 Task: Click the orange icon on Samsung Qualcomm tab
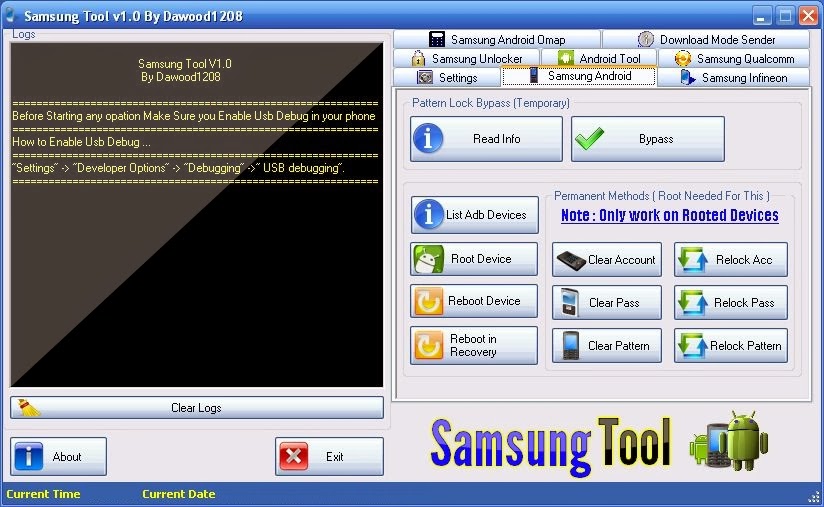[683, 58]
